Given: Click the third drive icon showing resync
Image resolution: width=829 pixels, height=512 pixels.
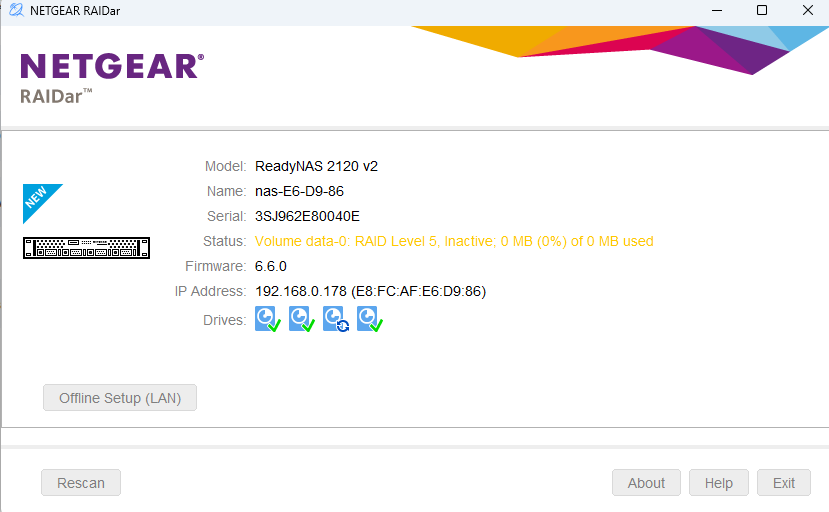Looking at the screenshot, I should pyautogui.click(x=336, y=319).
